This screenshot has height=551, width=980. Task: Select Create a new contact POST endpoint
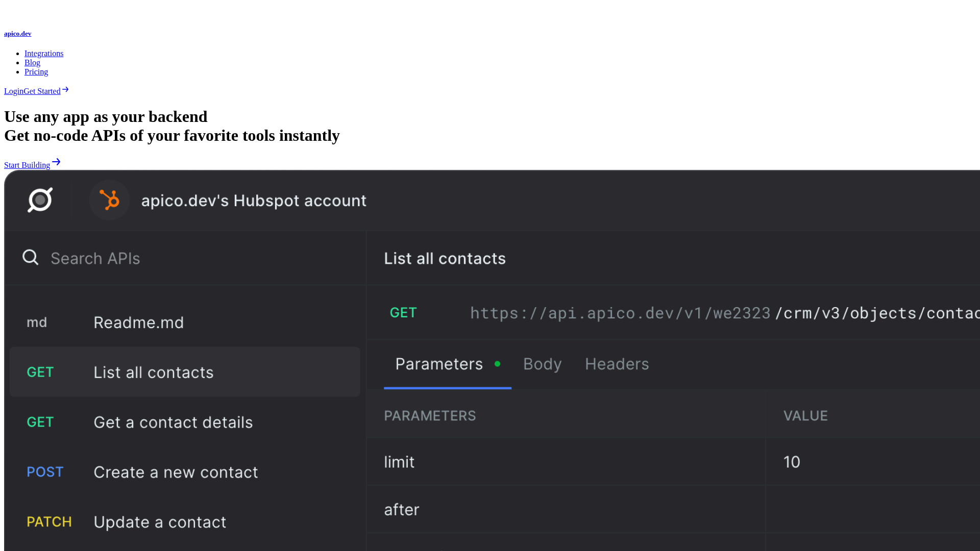click(185, 472)
